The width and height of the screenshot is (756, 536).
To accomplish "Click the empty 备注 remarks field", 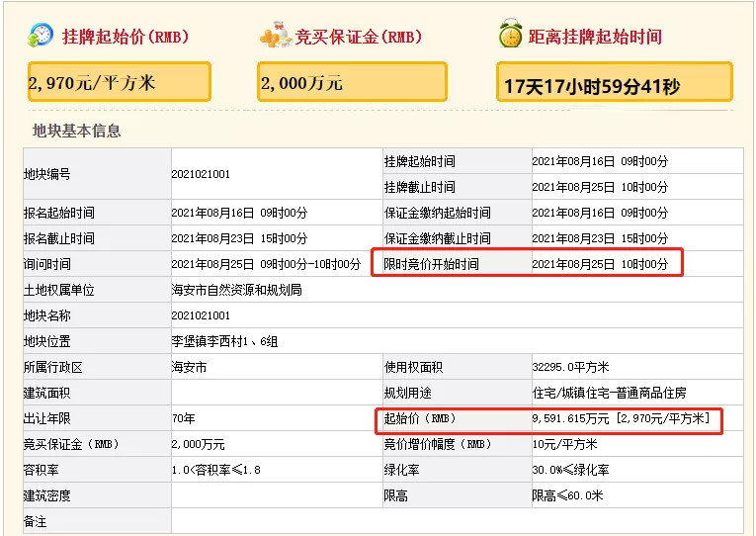I will click(458, 521).
